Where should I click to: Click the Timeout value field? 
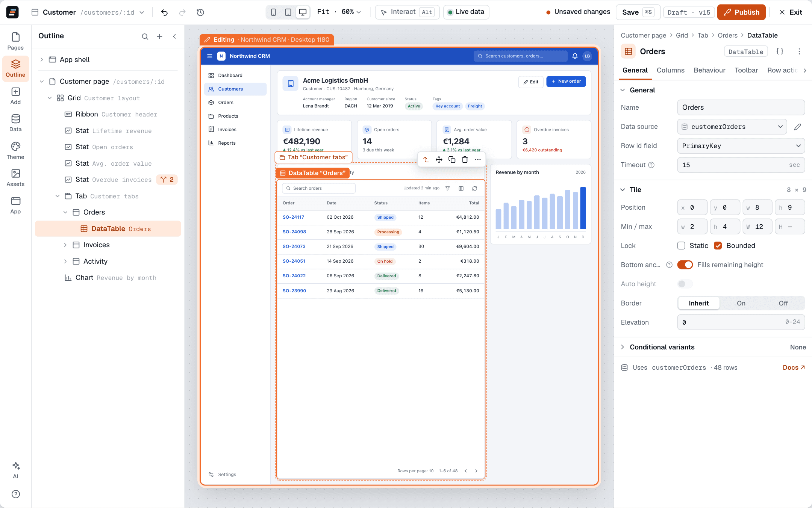(x=741, y=165)
